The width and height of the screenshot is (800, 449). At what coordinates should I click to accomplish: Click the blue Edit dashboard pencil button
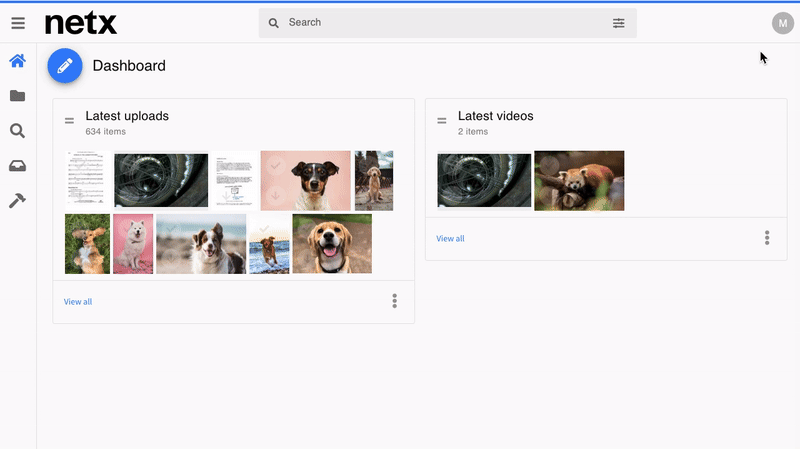(65, 66)
